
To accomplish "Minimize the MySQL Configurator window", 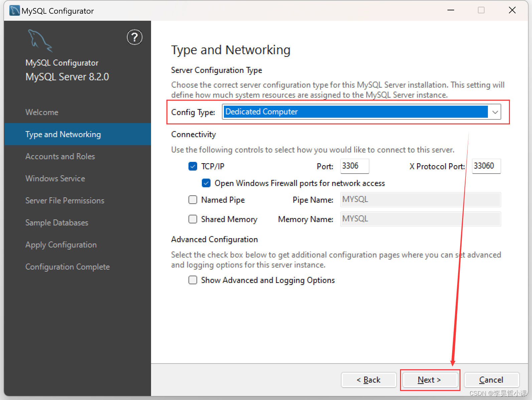I will click(451, 10).
